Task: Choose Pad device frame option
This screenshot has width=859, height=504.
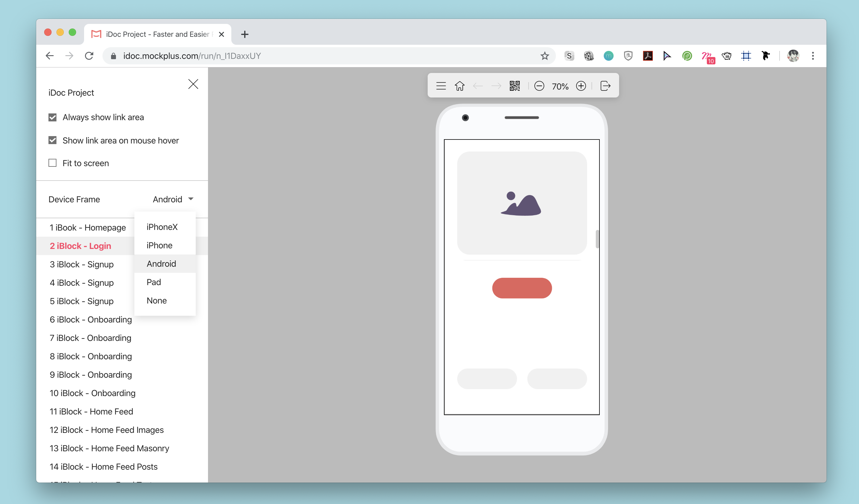Action: coord(165,282)
